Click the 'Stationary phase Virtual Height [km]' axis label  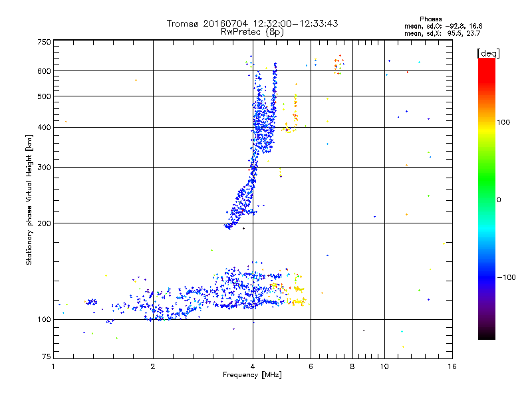click(x=29, y=199)
